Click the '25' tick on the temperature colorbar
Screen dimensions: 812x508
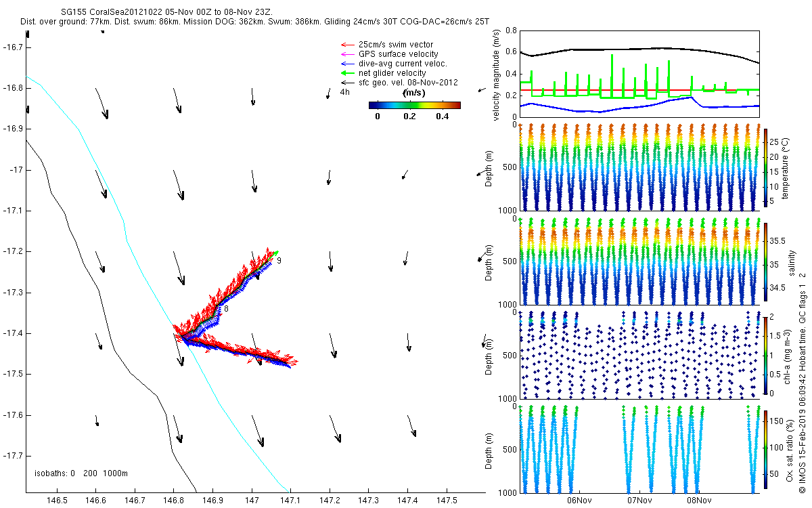tap(775, 142)
